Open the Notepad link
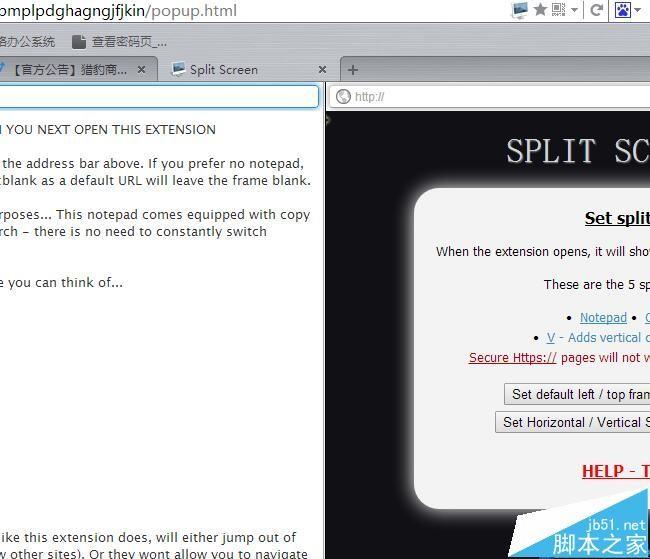 point(603,318)
